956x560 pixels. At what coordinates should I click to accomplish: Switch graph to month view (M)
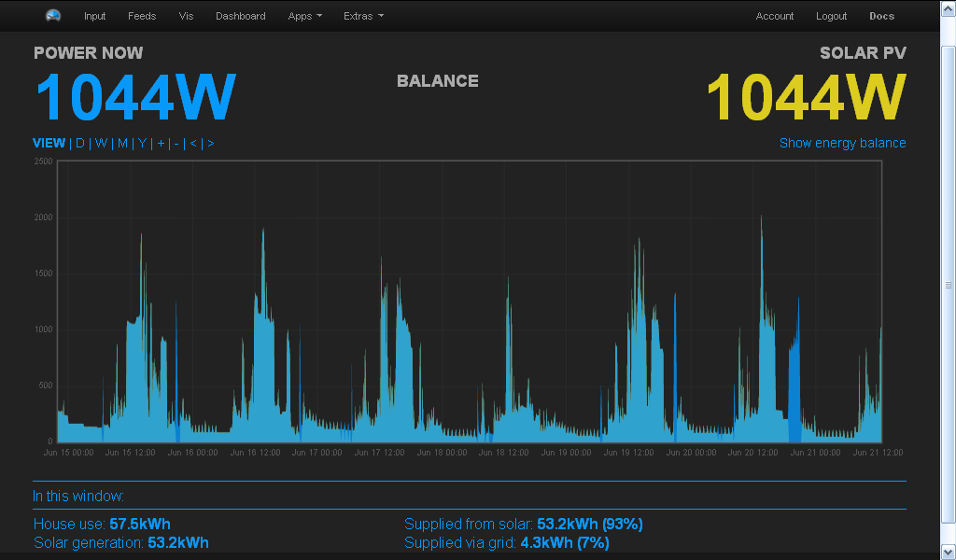(x=122, y=143)
